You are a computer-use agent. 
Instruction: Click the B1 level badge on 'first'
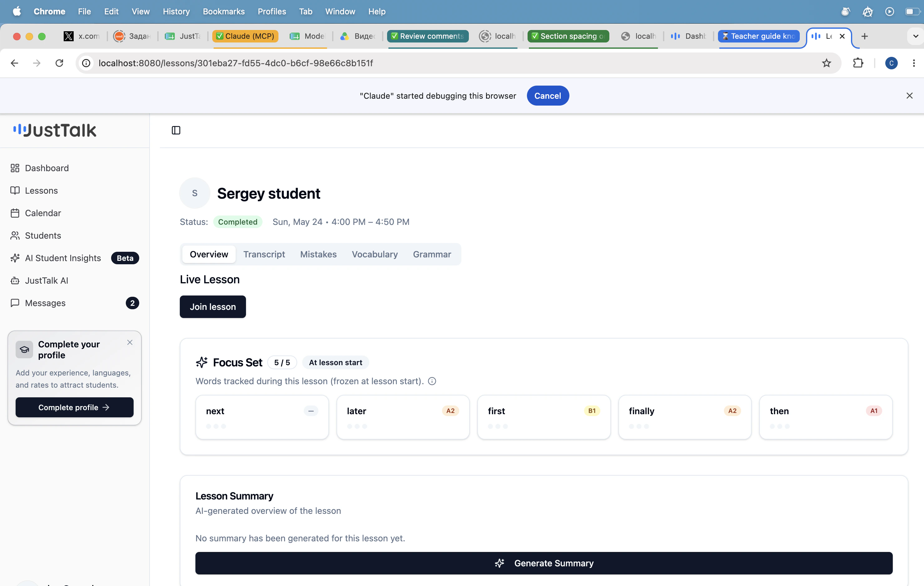click(592, 410)
